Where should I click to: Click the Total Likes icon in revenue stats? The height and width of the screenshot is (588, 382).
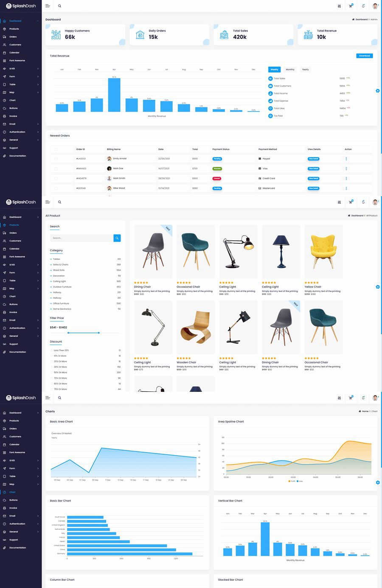pyautogui.click(x=270, y=108)
